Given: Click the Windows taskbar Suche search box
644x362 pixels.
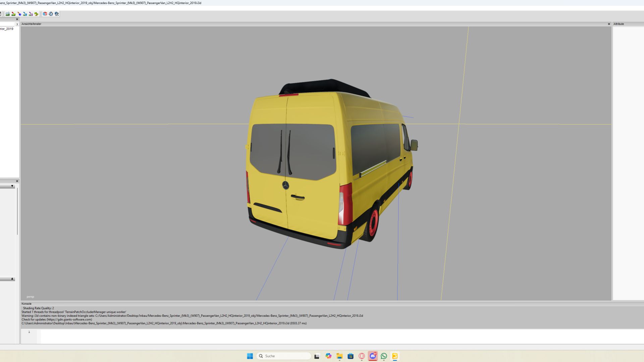Looking at the screenshot, I should point(284,356).
